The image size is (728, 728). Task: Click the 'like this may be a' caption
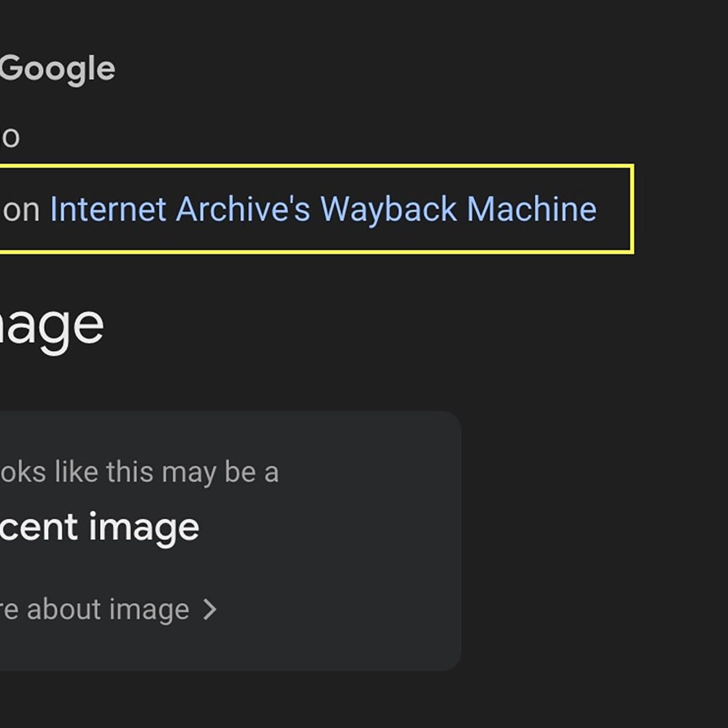click(140, 472)
